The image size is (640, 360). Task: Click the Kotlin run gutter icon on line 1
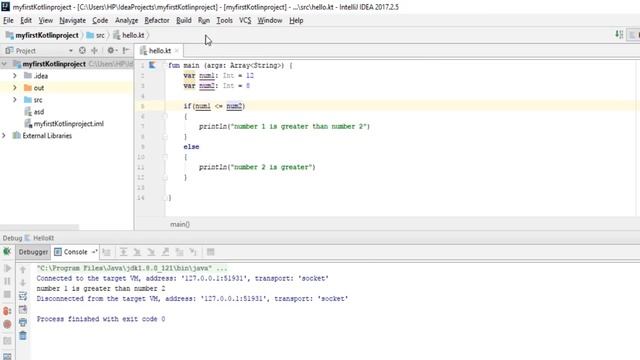(152, 65)
